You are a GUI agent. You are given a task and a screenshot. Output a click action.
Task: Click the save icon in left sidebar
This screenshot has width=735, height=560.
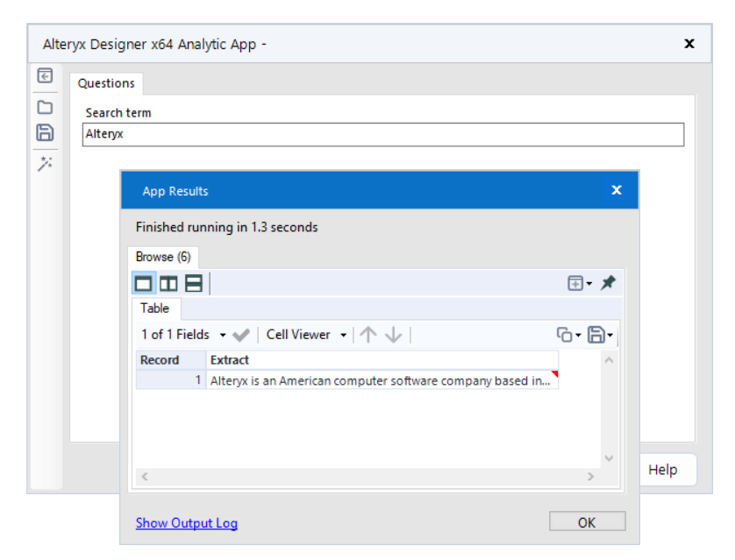(x=45, y=132)
